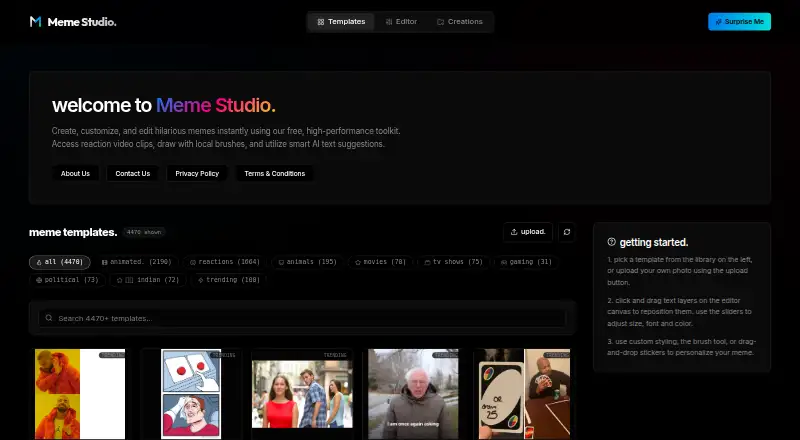Choose the Distracted Boyfriend template
Image resolution: width=800 pixels, height=440 pixels.
[x=302, y=394]
